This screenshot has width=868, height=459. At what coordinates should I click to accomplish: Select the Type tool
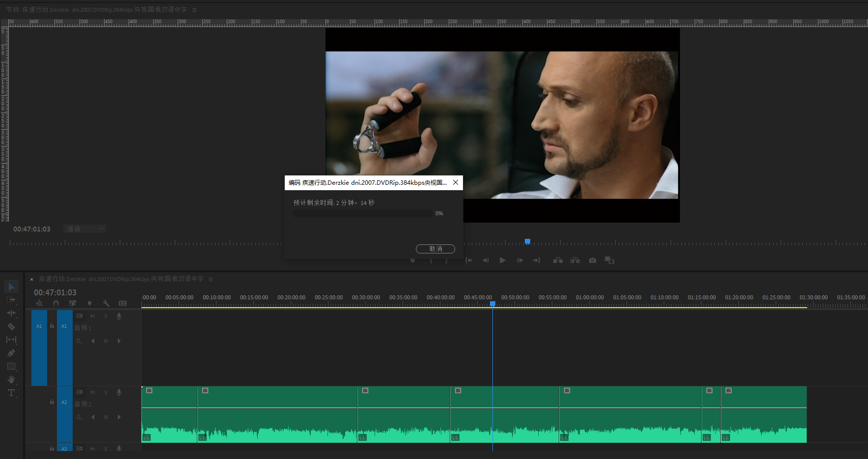pos(11,393)
